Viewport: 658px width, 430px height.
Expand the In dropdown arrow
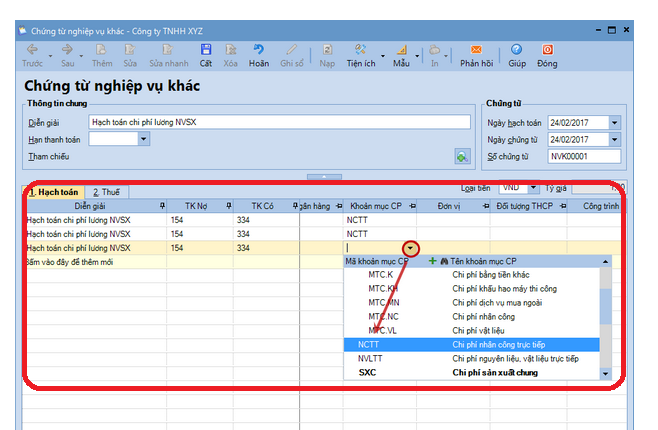pos(446,56)
